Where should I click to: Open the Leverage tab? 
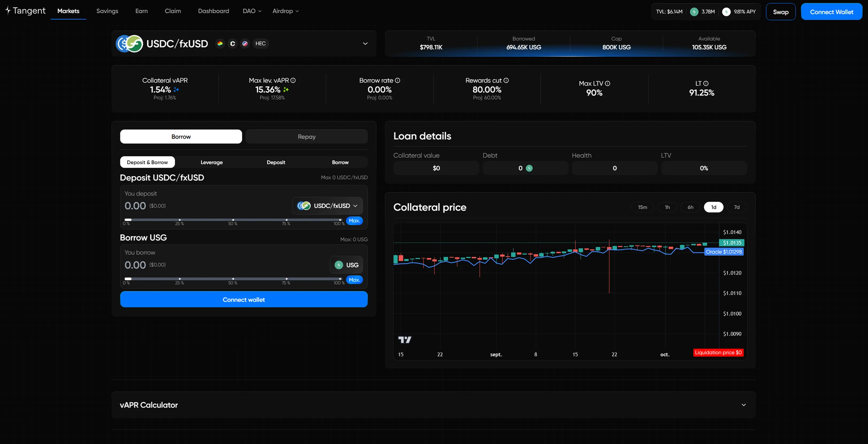click(x=212, y=162)
